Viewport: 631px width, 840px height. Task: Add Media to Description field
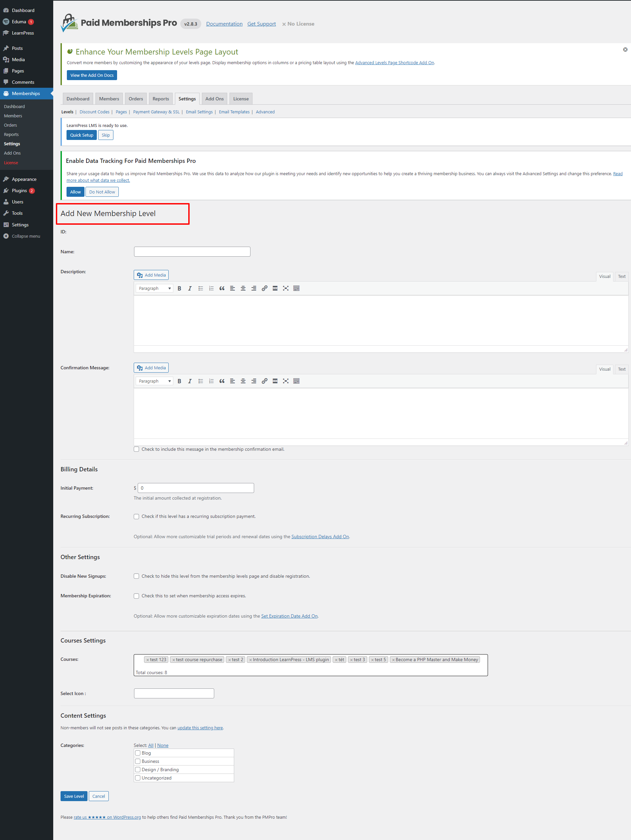[x=151, y=275]
